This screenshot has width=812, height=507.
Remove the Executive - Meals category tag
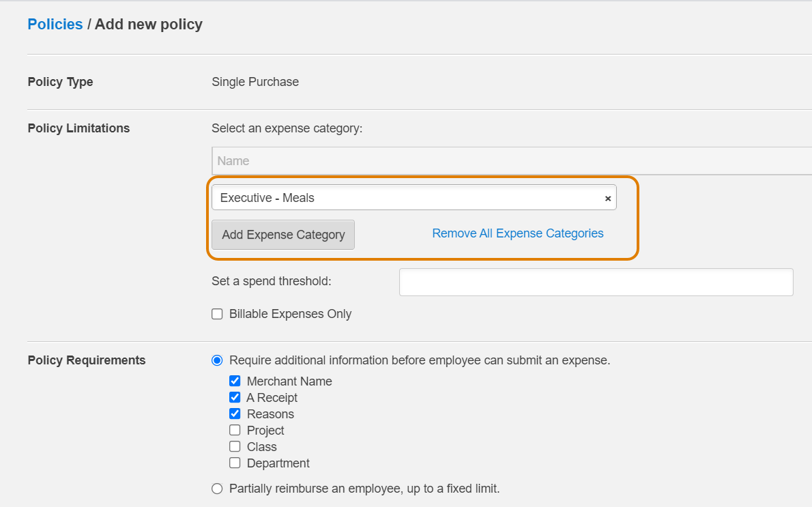click(607, 199)
